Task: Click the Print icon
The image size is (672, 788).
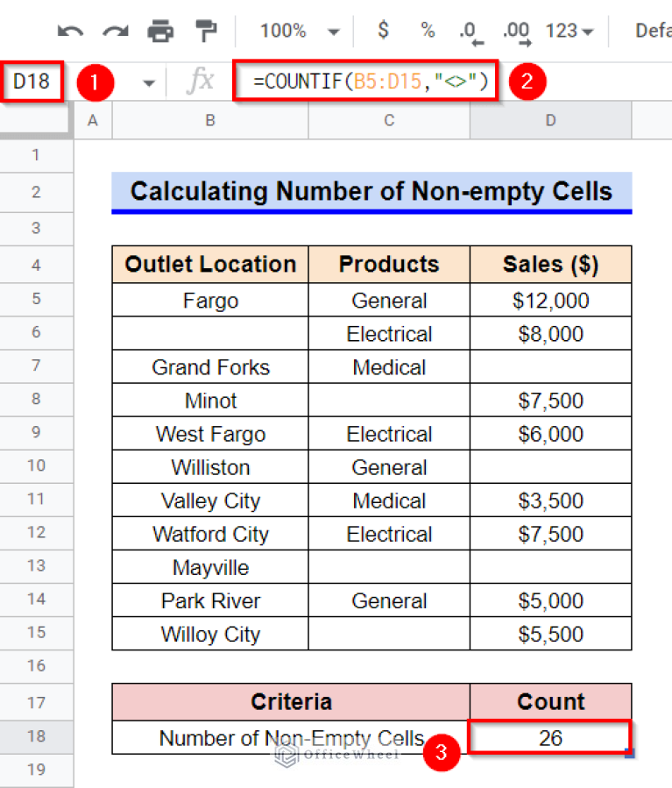Action: (160, 32)
